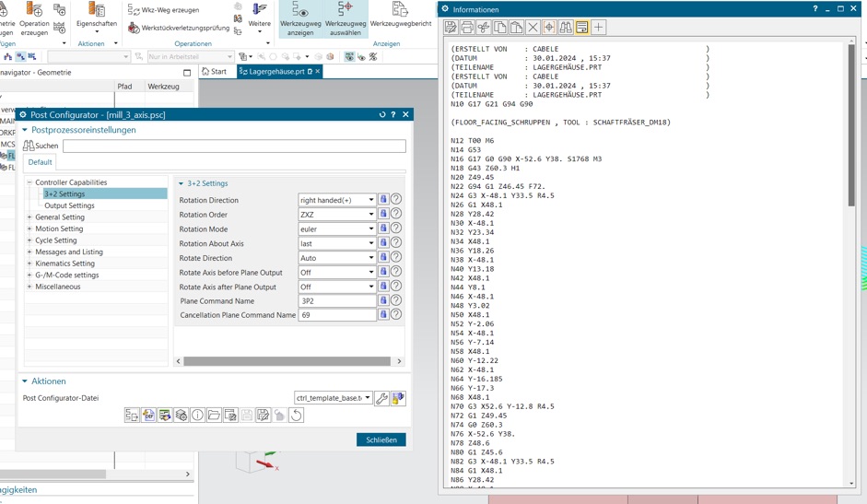The width and height of the screenshot is (867, 504).
Task: Close the Lagergehäuse.prt tab
Action: (317, 71)
